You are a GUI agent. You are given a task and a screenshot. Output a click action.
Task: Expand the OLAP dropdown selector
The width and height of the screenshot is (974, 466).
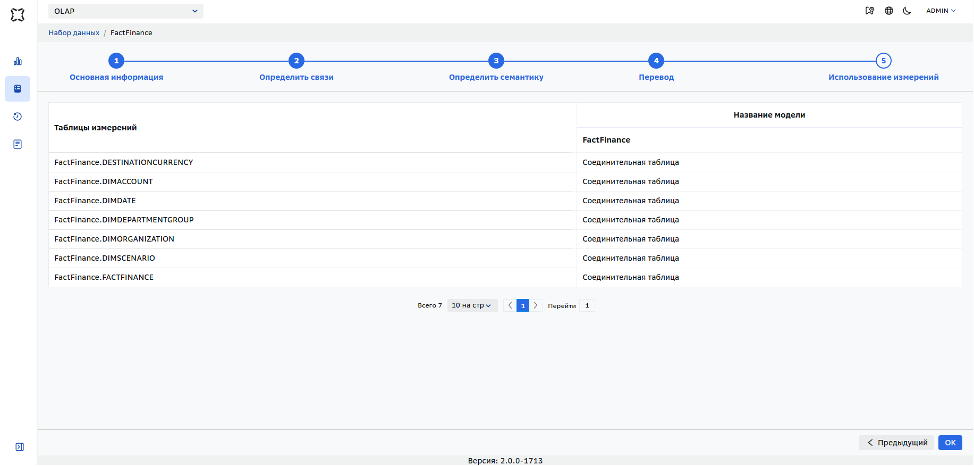point(125,11)
